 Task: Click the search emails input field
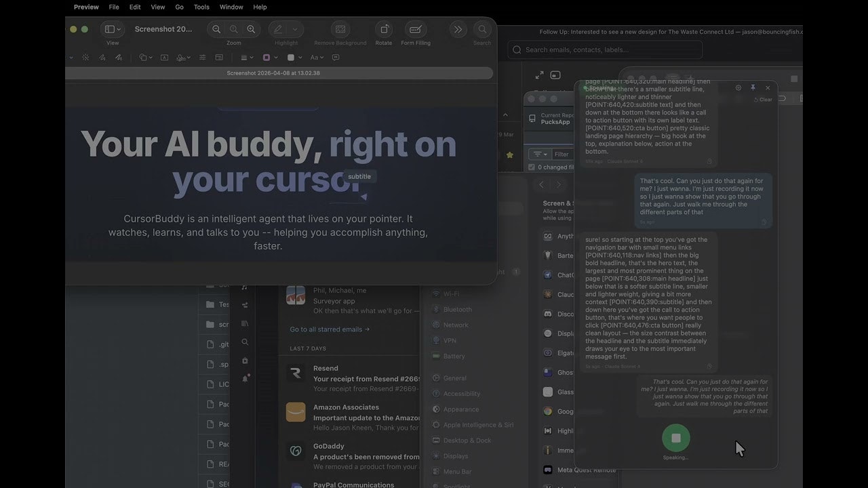coord(604,49)
